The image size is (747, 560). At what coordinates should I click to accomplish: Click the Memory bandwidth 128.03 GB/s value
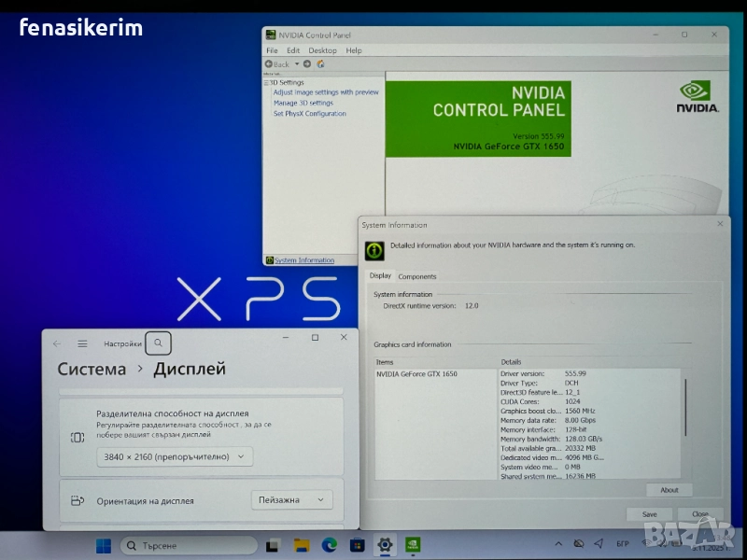(584, 439)
